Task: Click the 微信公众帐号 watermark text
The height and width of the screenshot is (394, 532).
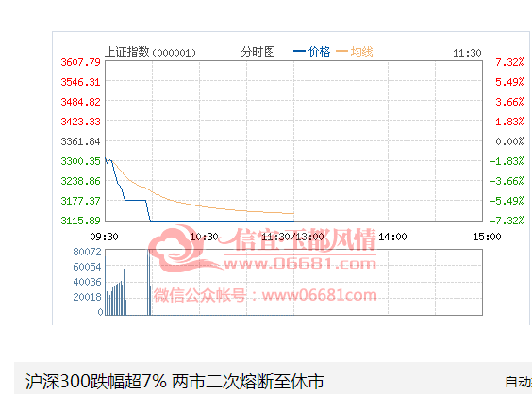Action: point(199,295)
